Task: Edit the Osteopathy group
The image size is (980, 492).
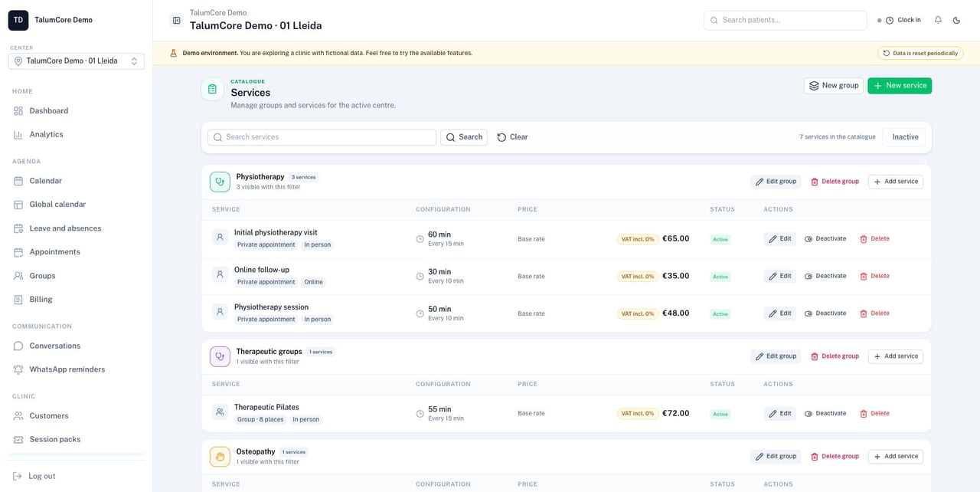Action: 776,457
